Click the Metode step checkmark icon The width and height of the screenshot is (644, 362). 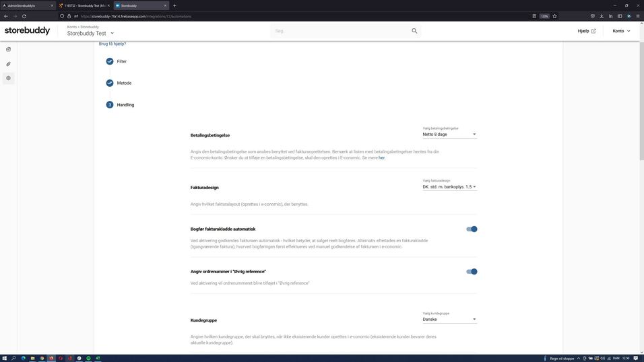(x=110, y=83)
